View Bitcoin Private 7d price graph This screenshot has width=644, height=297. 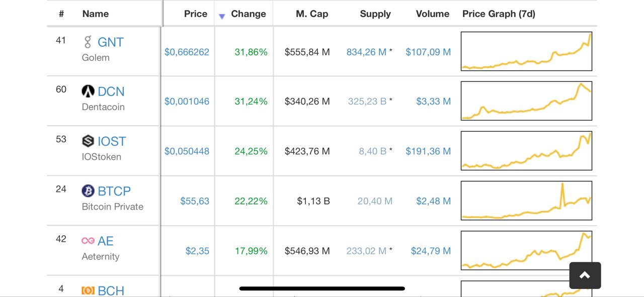(x=526, y=201)
